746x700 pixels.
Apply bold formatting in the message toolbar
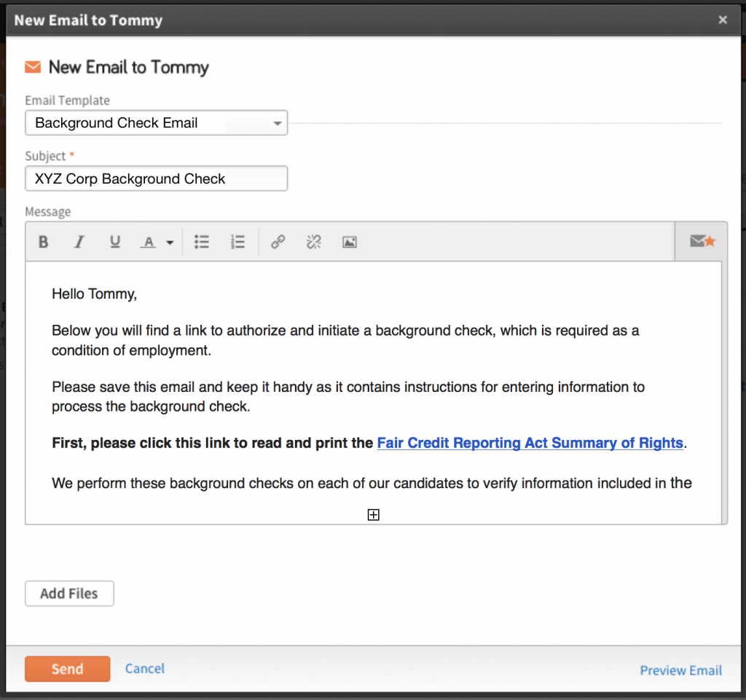pos(43,242)
